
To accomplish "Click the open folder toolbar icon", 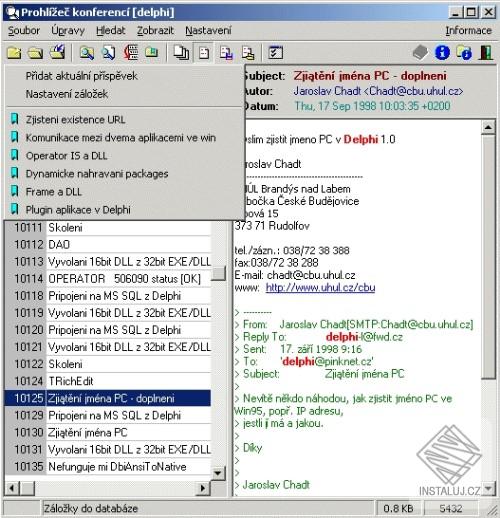I will [35, 53].
